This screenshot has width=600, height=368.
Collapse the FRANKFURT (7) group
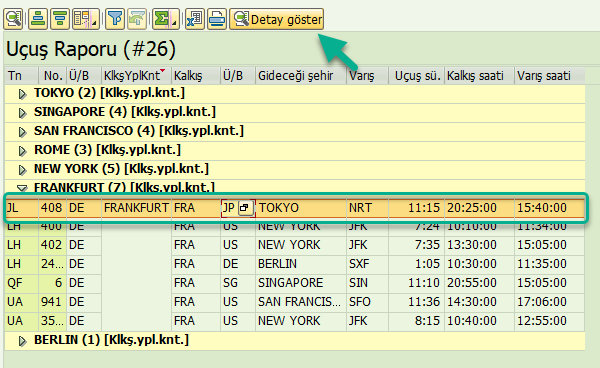22,188
